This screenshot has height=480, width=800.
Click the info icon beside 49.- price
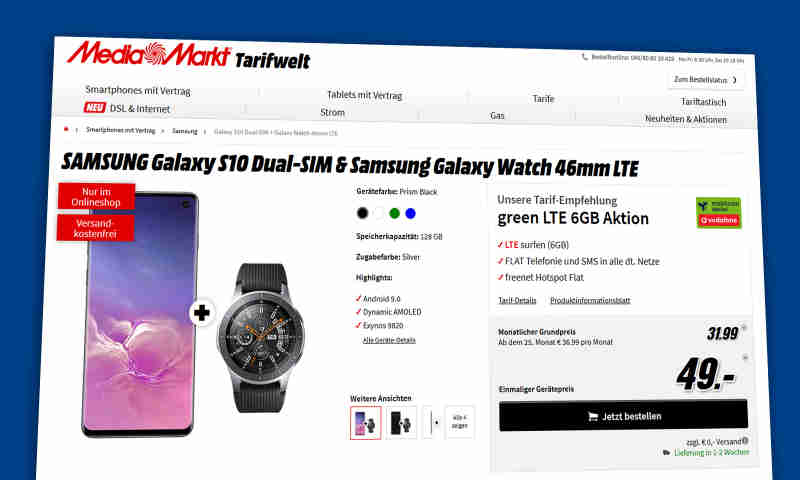pyautogui.click(x=745, y=358)
